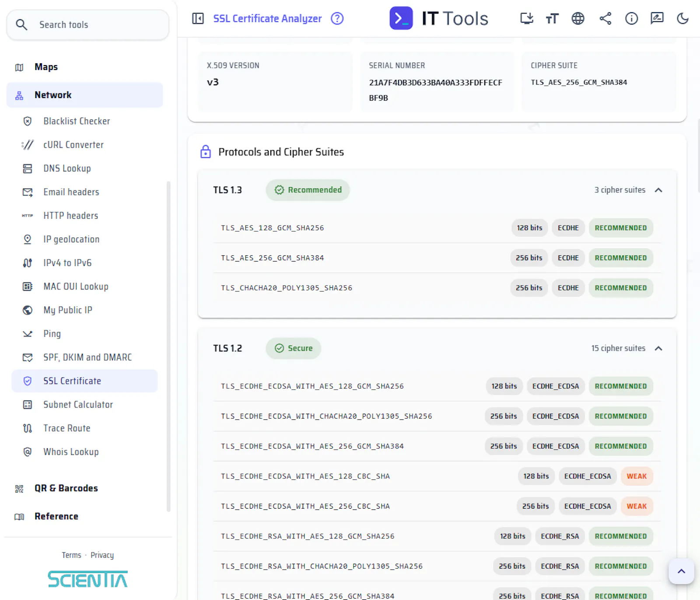700x600 pixels.
Task: Change font size with the text-size icon
Action: (552, 18)
